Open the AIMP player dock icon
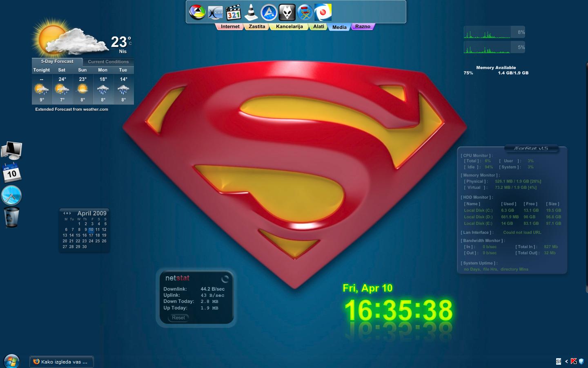588x368 pixels. pyautogui.click(x=269, y=13)
